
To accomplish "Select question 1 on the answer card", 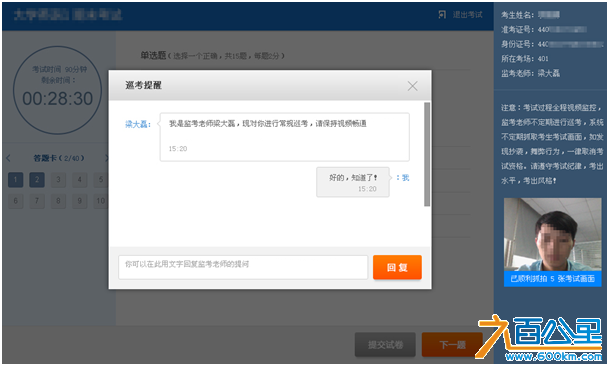I will (16, 180).
